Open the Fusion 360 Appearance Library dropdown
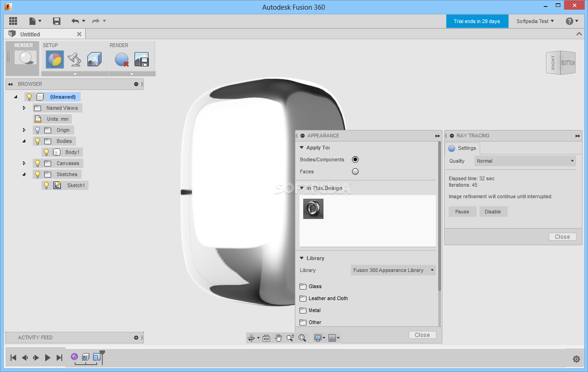 click(394, 270)
